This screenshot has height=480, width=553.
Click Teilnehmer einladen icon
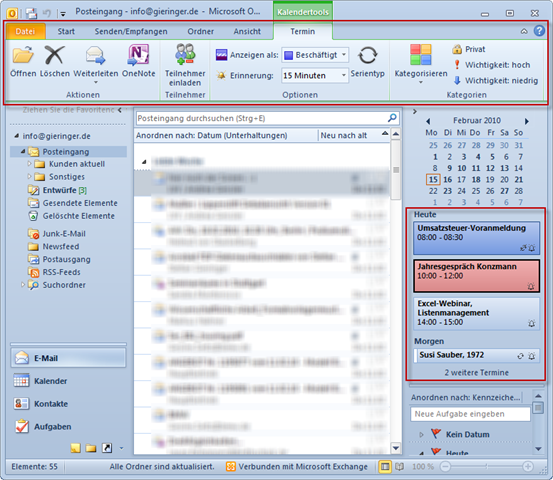pos(185,54)
